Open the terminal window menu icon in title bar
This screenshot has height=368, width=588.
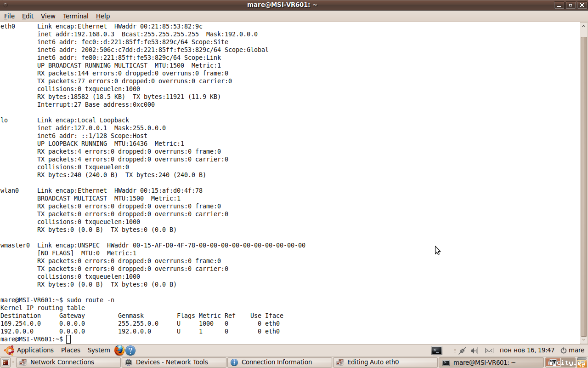pyautogui.click(x=5, y=5)
